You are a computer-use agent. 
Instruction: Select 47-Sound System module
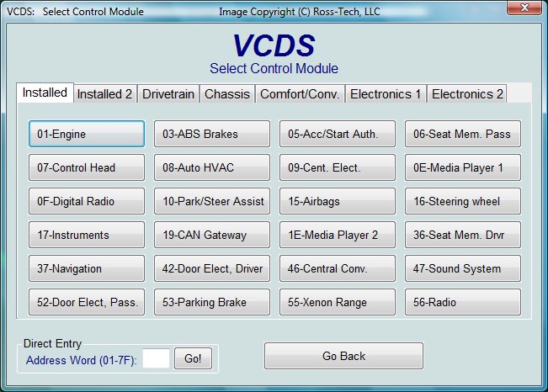coord(463,268)
